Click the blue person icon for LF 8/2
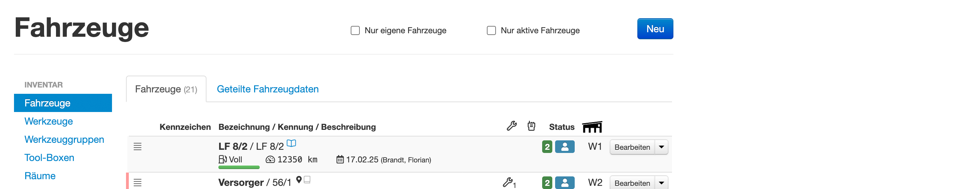 pos(565,147)
